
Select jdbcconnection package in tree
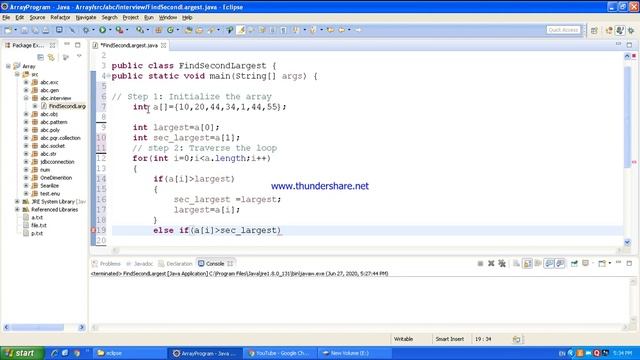click(57, 162)
